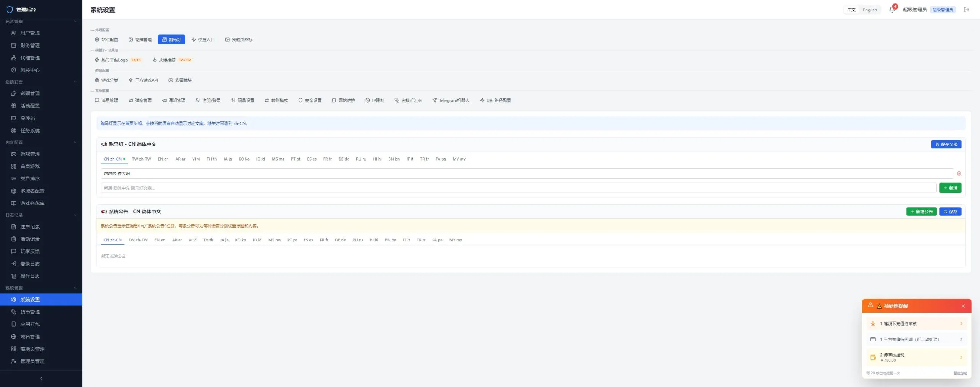This screenshot has height=387, width=980.
Task: Click the 财务管理 icon in sidebar
Action: pos(14,45)
